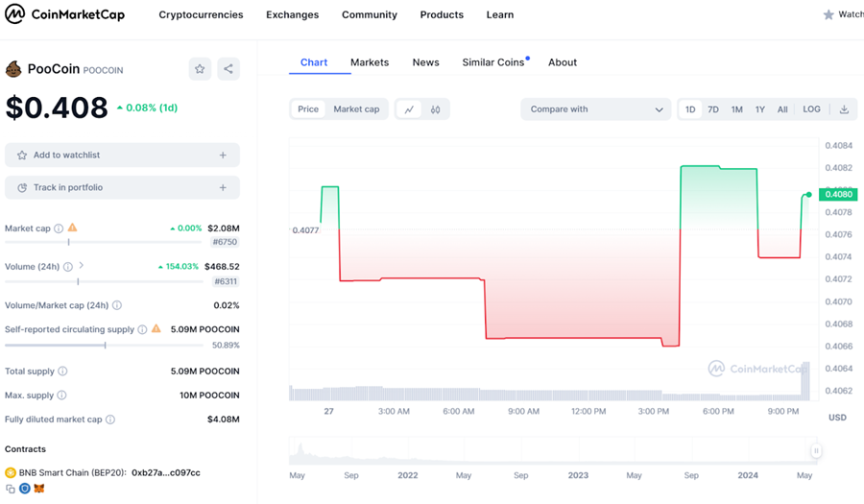Image resolution: width=864 pixels, height=504 pixels.
Task: Switch to candlestick chart view
Action: 436,109
